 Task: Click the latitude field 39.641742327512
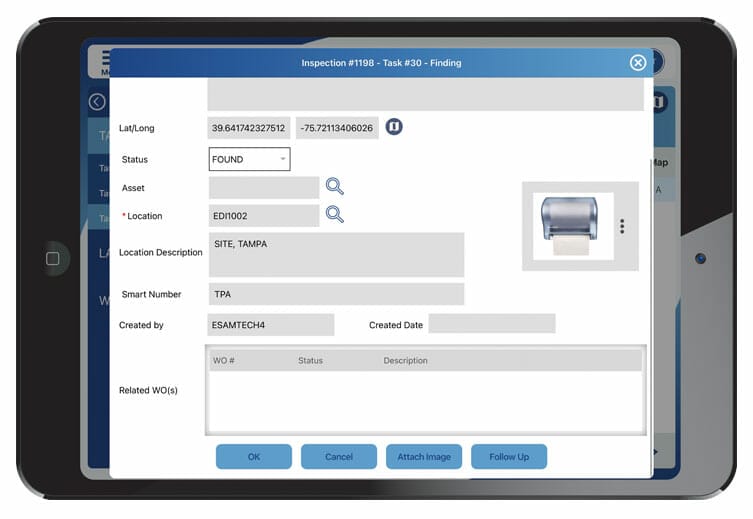click(249, 128)
